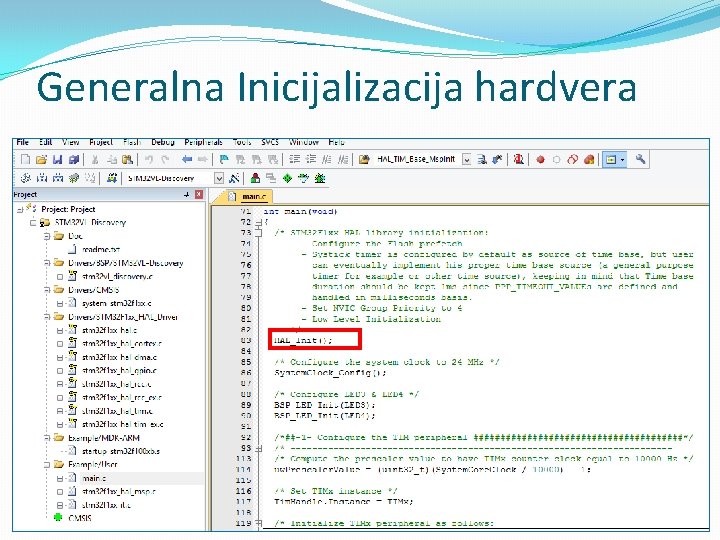720x540 pixels.
Task: Open the Project menu
Action: pos(101,142)
